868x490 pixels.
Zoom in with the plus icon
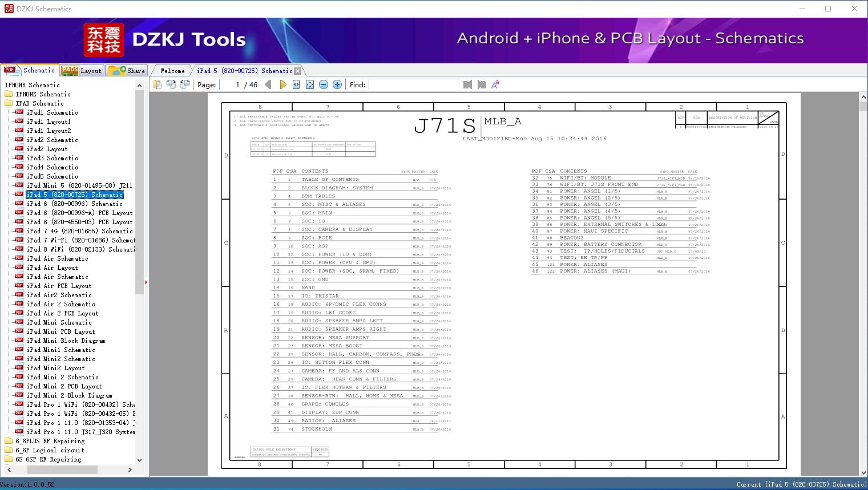[337, 84]
